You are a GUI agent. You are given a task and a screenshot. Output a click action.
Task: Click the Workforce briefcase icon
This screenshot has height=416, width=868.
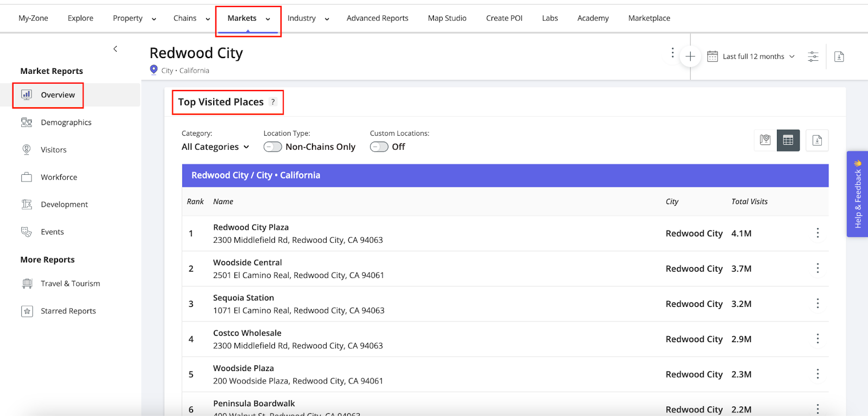(x=27, y=177)
